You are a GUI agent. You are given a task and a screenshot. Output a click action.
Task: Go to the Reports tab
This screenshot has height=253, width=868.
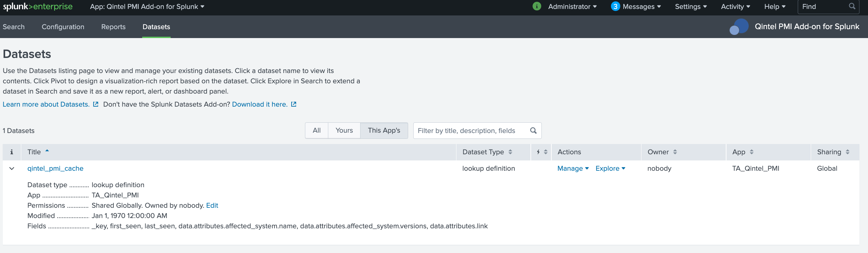(113, 27)
